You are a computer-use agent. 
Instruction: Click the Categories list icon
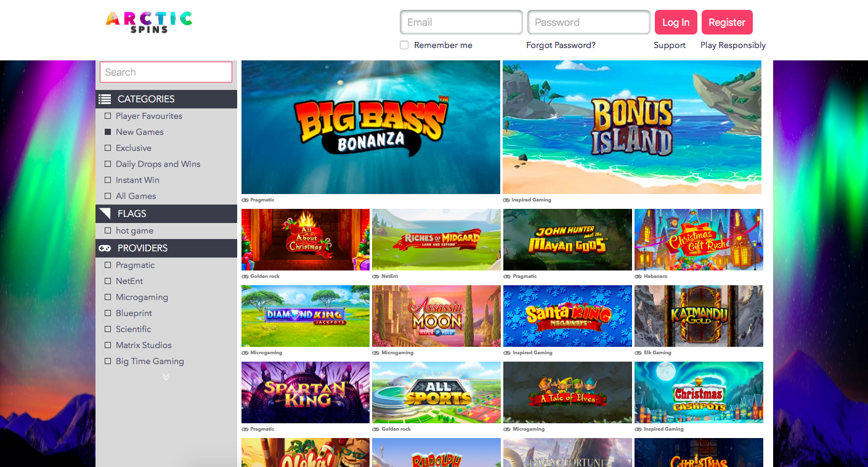(x=105, y=99)
